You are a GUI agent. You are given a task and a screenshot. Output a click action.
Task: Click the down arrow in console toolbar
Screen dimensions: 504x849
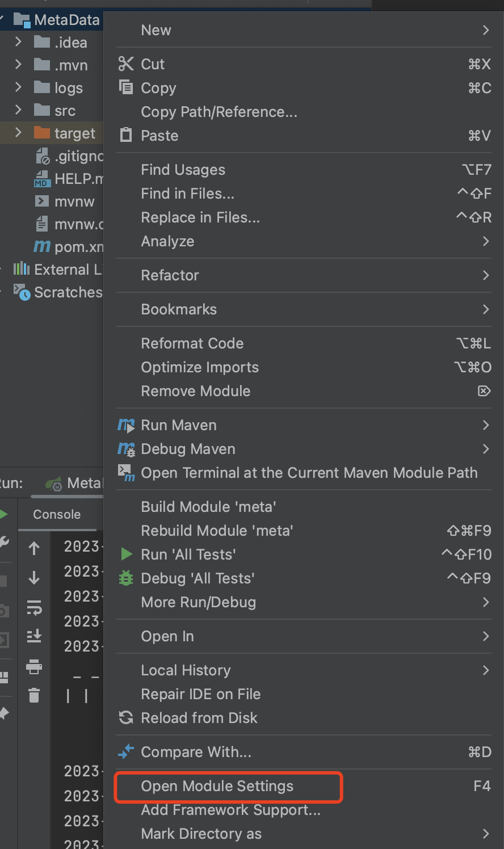[34, 578]
